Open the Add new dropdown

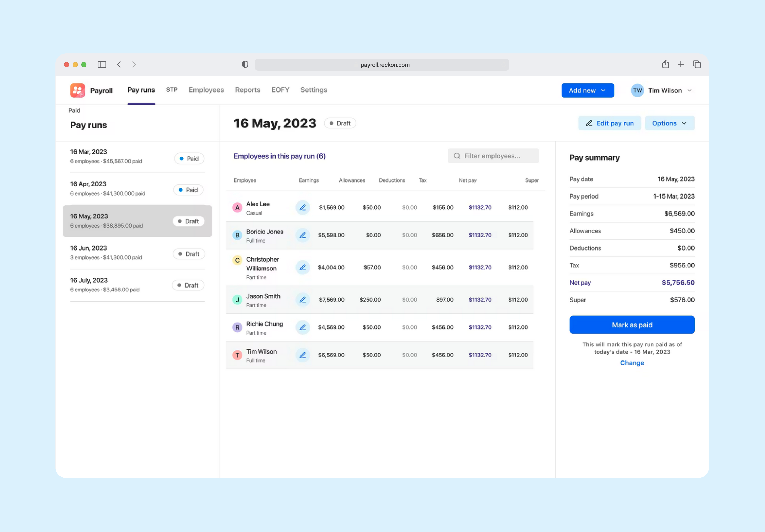point(587,90)
